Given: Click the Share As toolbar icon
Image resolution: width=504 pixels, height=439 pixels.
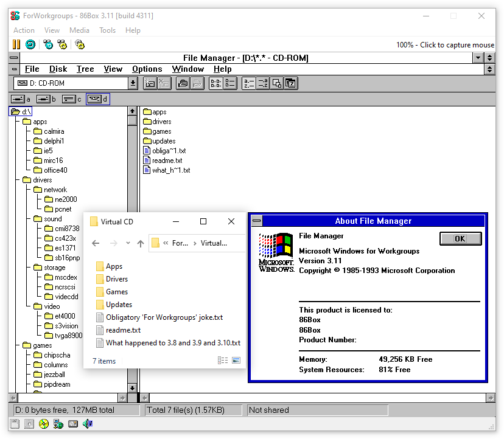Looking at the screenshot, I should (x=183, y=83).
